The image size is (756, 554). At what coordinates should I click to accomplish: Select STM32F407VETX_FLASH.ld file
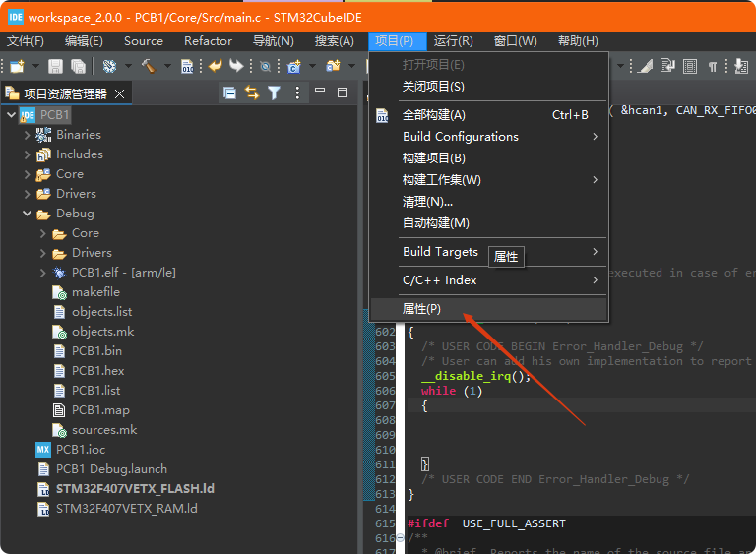(135, 489)
